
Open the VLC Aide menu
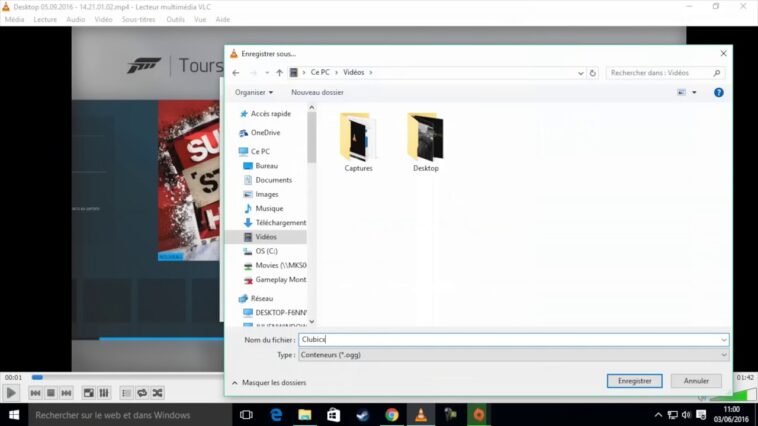222,19
